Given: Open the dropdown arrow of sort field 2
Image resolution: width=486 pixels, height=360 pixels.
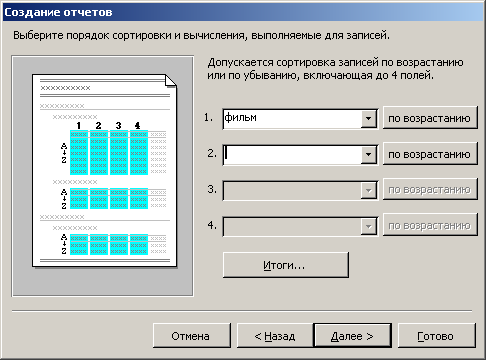Looking at the screenshot, I should (368, 155).
